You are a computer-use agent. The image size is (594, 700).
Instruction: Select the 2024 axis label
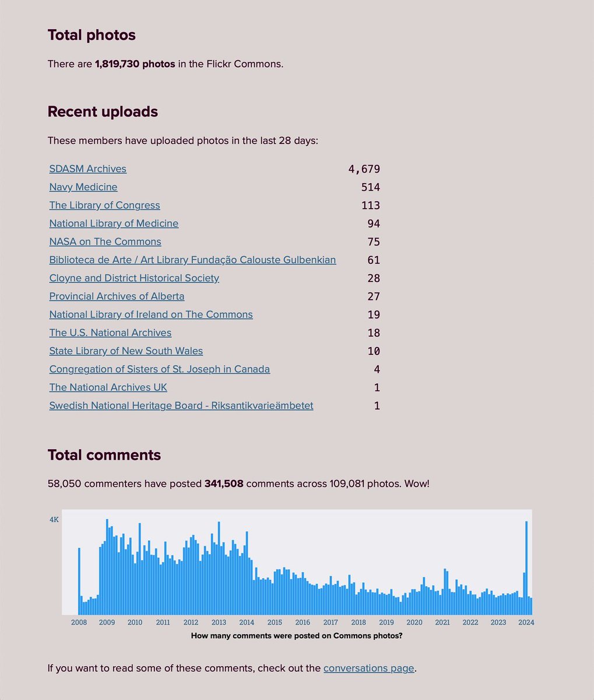coord(526,622)
